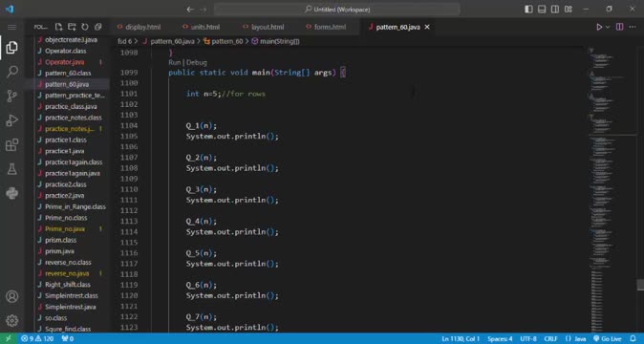Open the run options dropdown arrow
The width and height of the screenshot is (644, 344).
608,27
